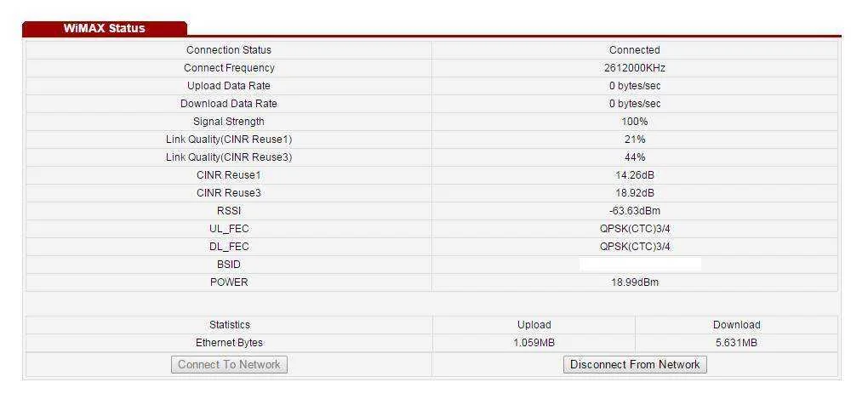Click the DL_FEC QPSK(CTC)3/4 value
Image resolution: width=868 pixels, height=399 pixels.
tap(634, 246)
